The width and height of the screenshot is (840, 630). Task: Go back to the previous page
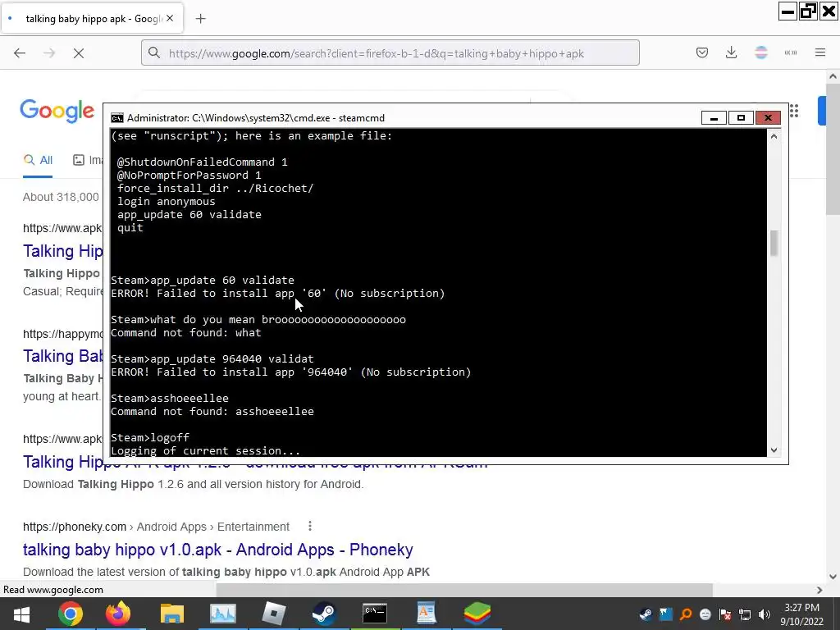(20, 53)
